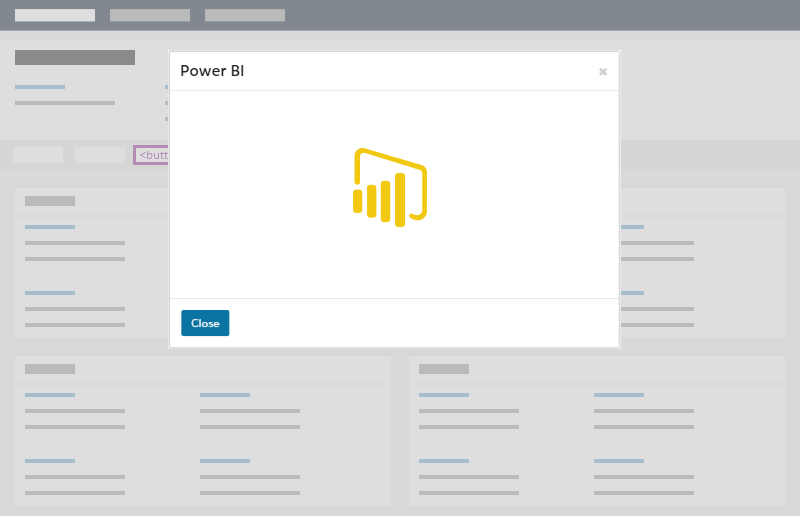The width and height of the screenshot is (800, 516).
Task: Switch to the second top navigation tab
Action: point(150,15)
